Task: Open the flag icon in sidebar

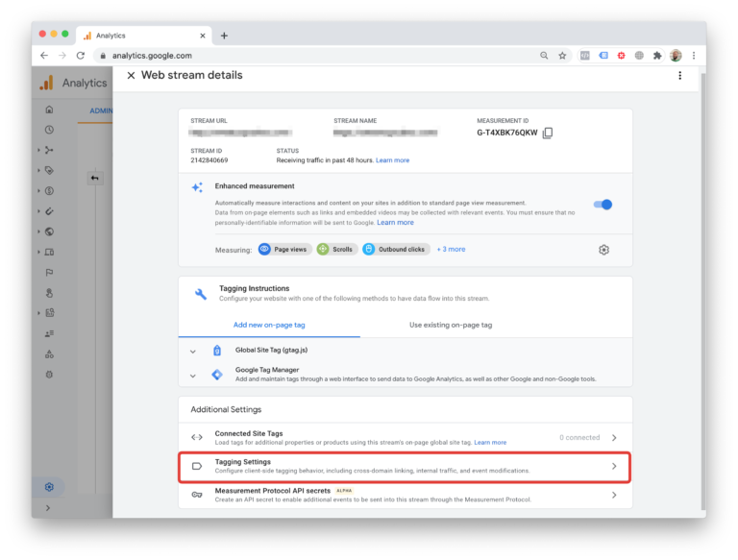Action: point(49,273)
